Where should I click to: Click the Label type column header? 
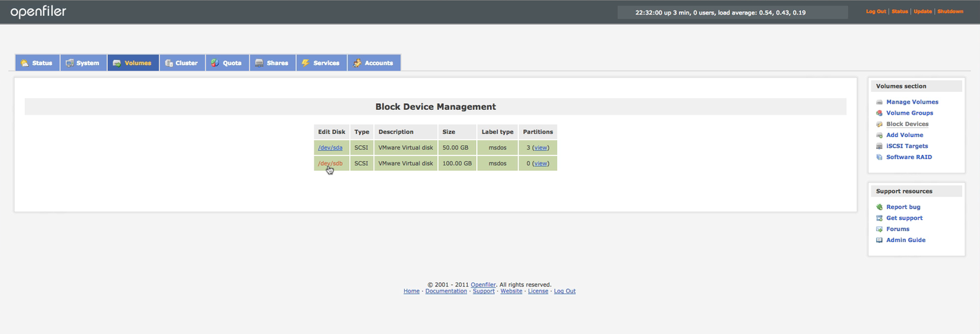click(498, 131)
